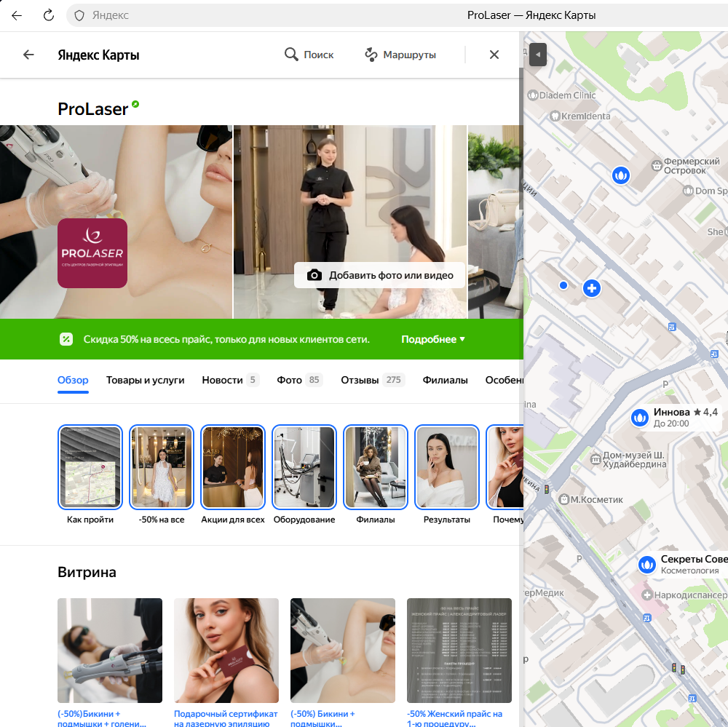Image resolution: width=728 pixels, height=727 pixels.
Task: Click the Diadem Clinic map pin
Action: 532,95
